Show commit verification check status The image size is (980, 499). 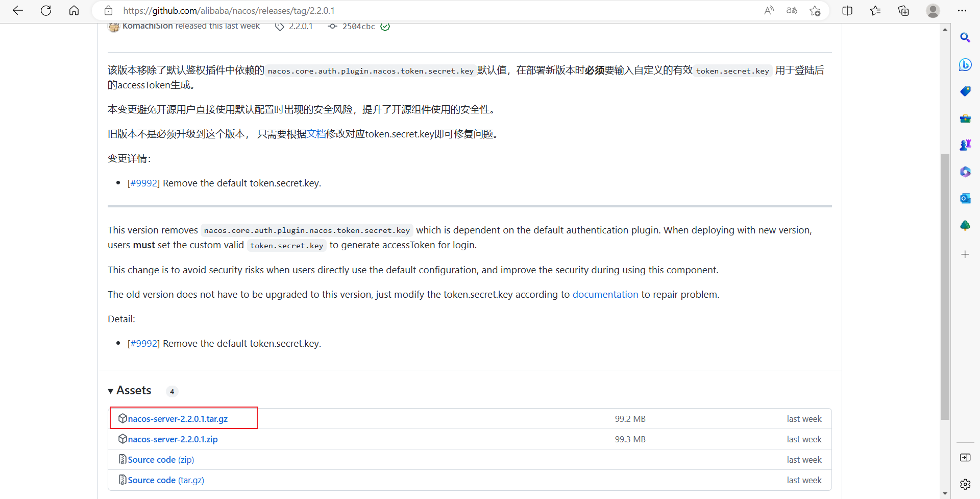click(385, 27)
